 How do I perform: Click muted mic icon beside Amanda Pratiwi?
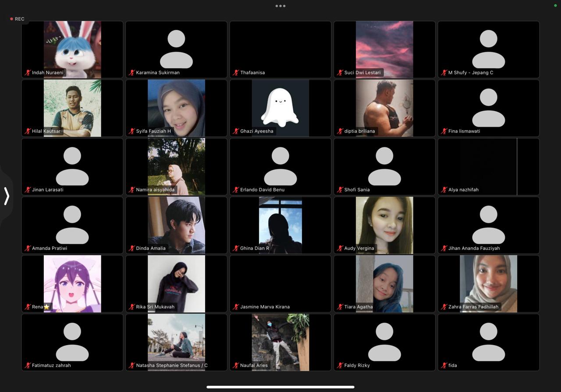(28, 248)
